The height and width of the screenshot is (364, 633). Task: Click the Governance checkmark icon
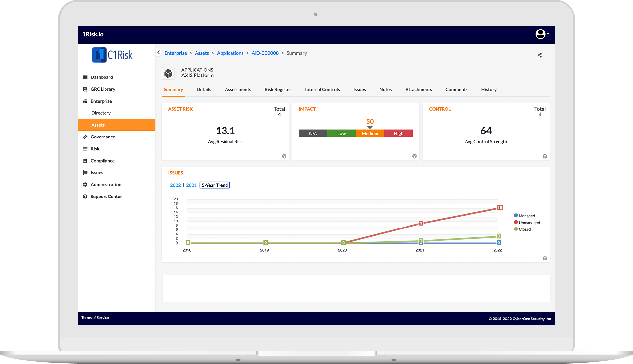point(85,137)
